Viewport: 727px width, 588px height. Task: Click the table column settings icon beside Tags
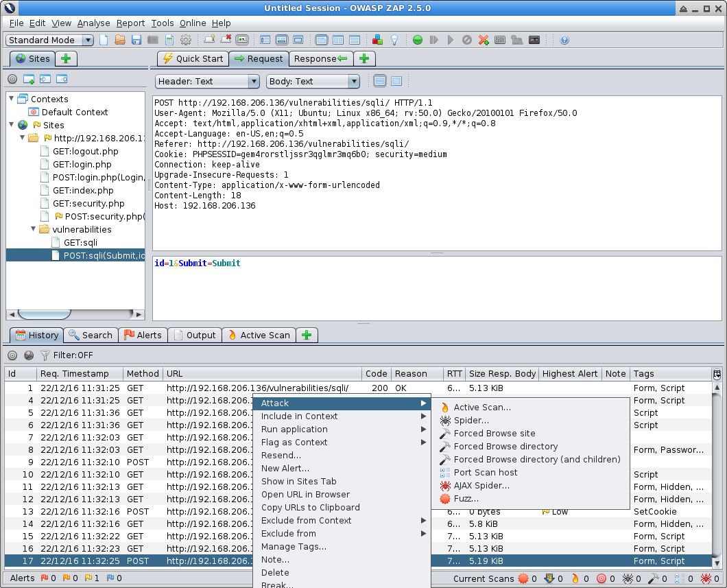[717, 374]
